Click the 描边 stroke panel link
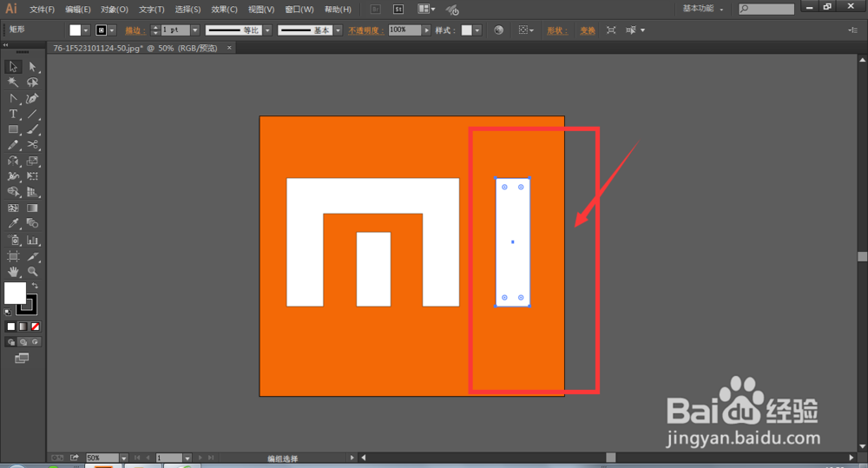Image resolution: width=868 pixels, height=468 pixels. click(135, 30)
